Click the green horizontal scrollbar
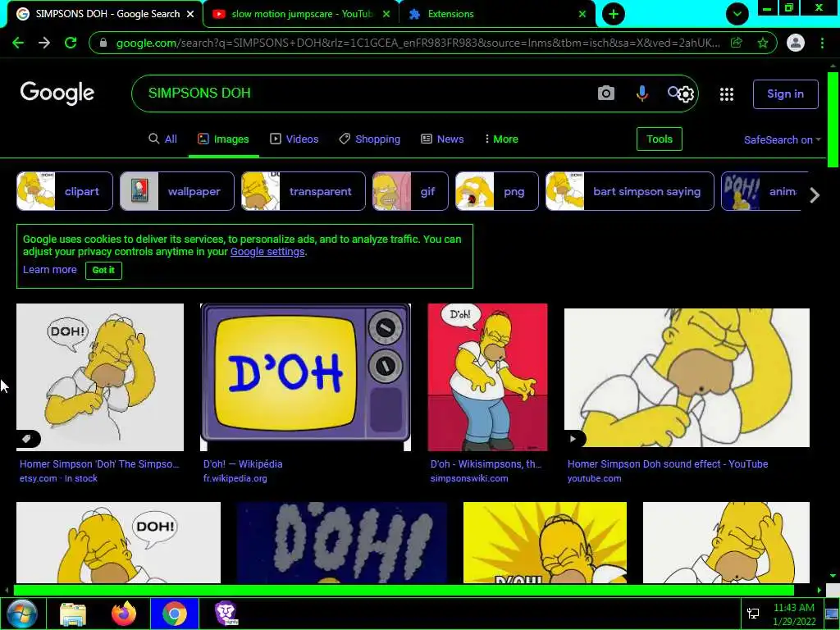Screen dimensions: 840x630 point(404,591)
